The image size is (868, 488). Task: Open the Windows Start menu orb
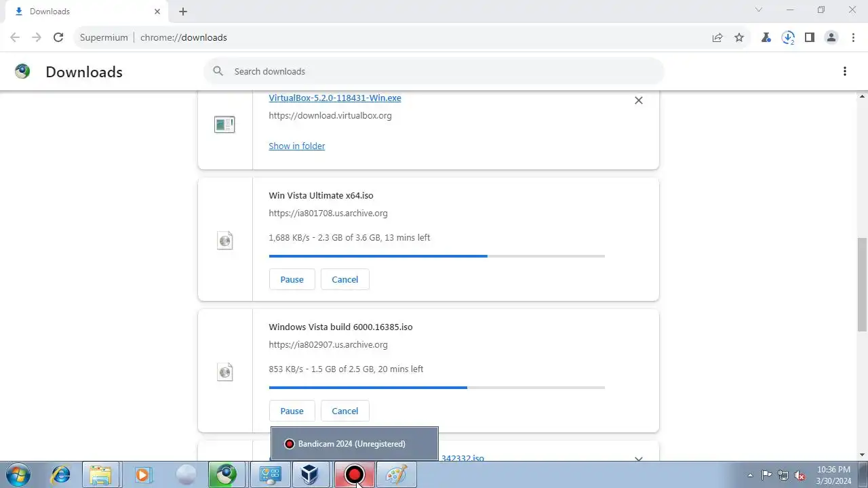coord(18,474)
